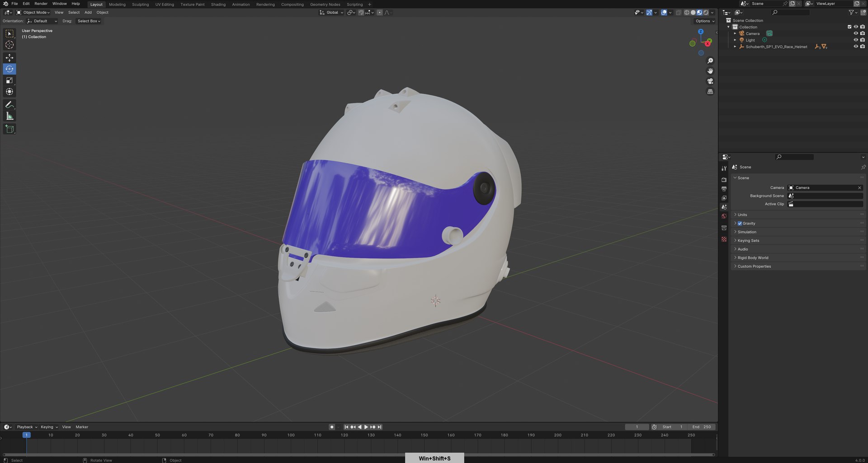Image resolution: width=868 pixels, height=463 pixels.
Task: Open the Render menu
Action: pyautogui.click(x=41, y=4)
